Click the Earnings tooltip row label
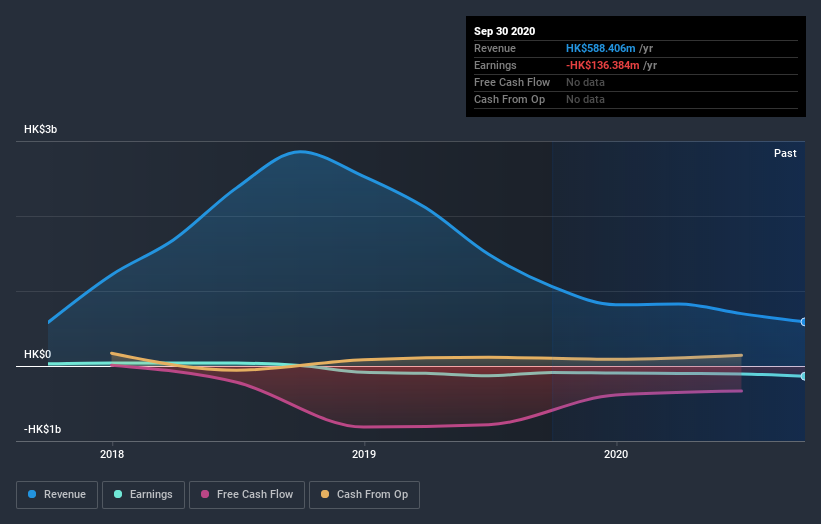The image size is (821, 524). 495,65
